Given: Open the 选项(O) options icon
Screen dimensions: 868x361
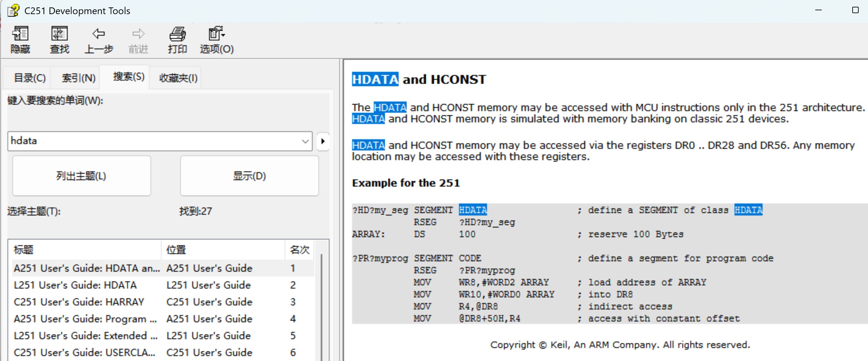Looking at the screenshot, I should tap(217, 40).
